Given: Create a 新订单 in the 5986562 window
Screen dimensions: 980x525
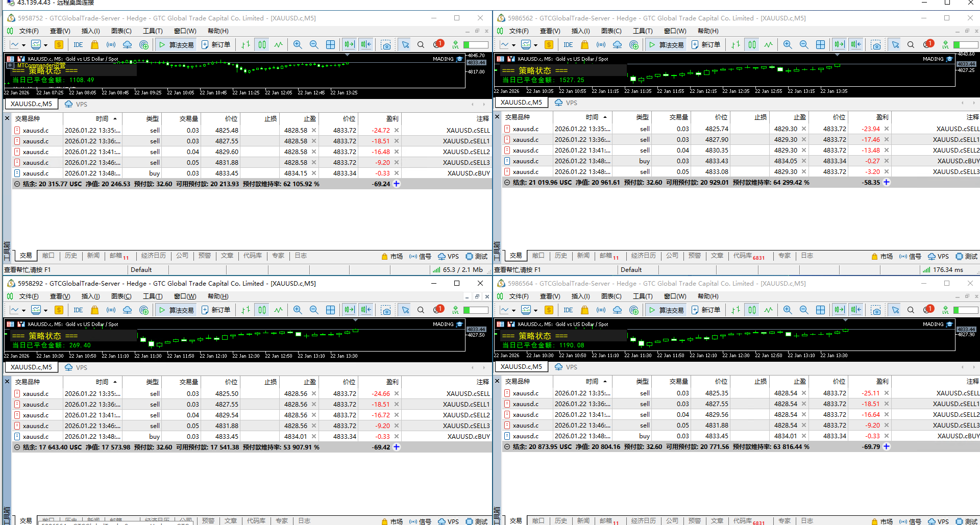Looking at the screenshot, I should [x=706, y=45].
